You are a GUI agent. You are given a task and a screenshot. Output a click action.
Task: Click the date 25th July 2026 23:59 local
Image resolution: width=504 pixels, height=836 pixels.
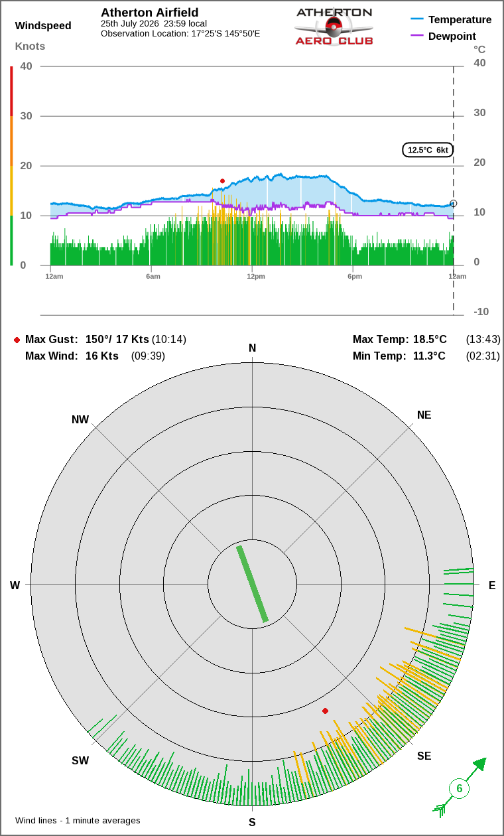tap(154, 24)
